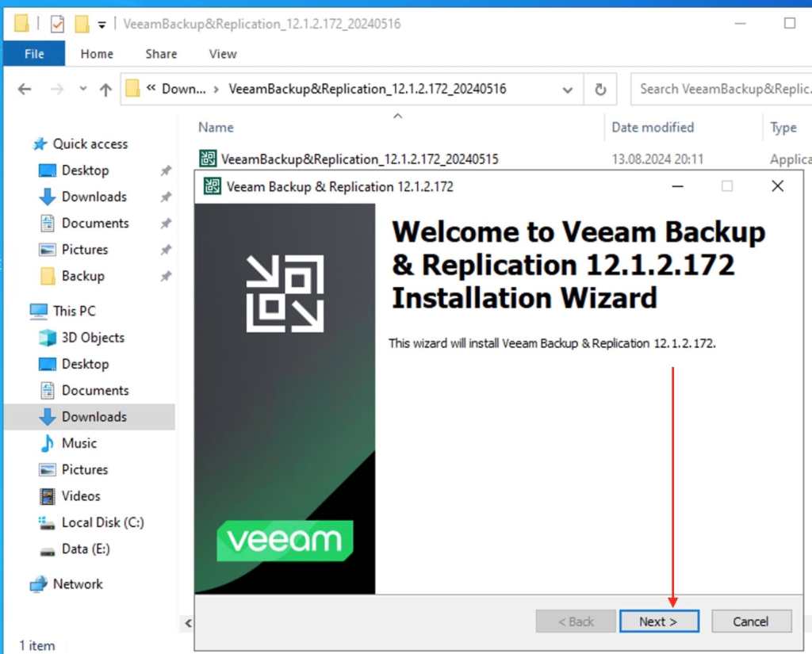Open the View ribbon tab

click(x=223, y=54)
